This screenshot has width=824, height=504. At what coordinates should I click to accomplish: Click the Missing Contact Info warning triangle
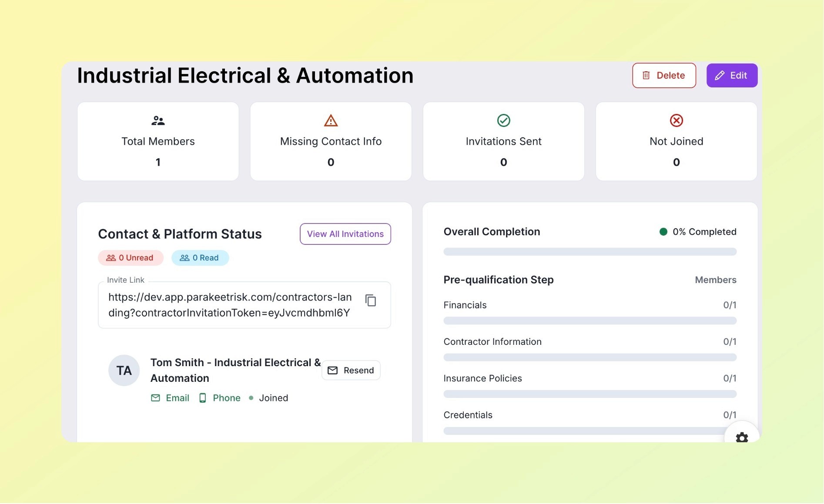(x=331, y=120)
